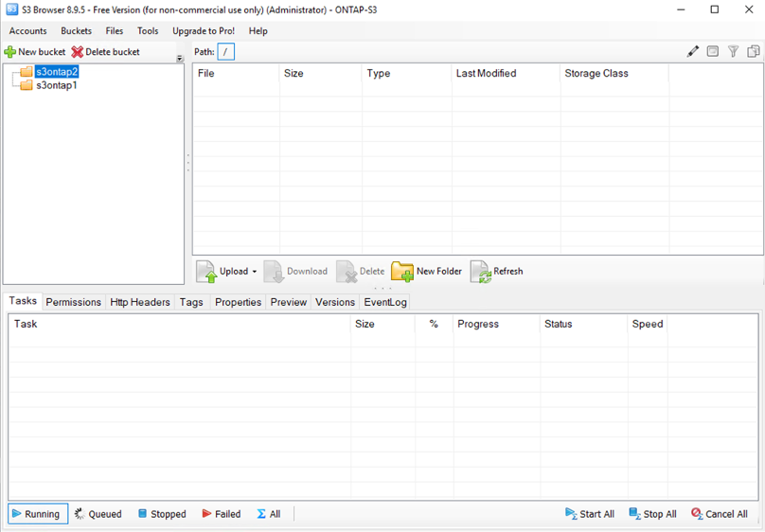Click the copy pages icon top-right
765x532 pixels.
click(x=754, y=51)
